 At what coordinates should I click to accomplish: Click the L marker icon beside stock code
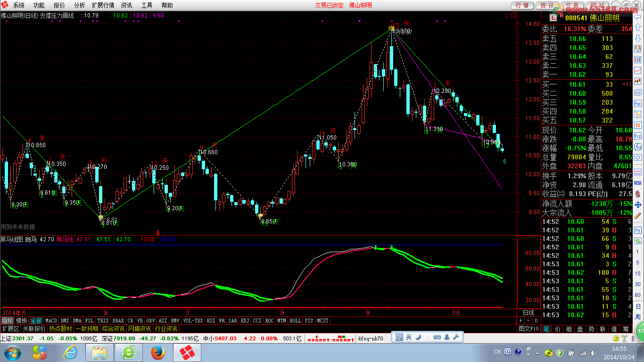pos(554,18)
